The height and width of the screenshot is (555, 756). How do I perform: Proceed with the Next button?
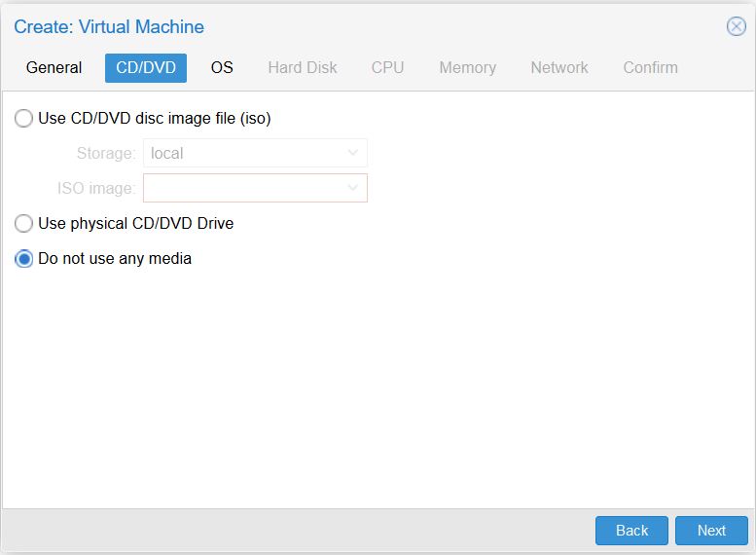coord(711,531)
